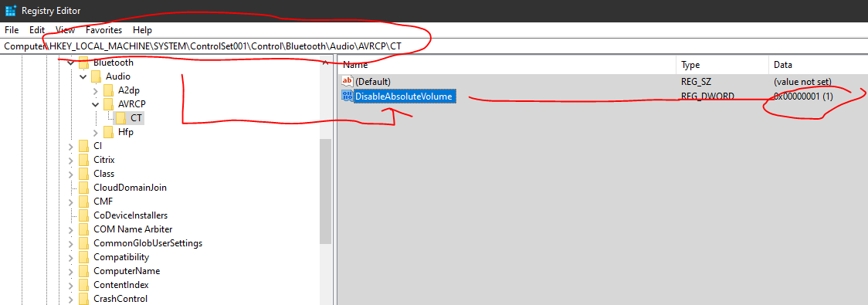The width and height of the screenshot is (868, 305).
Task: Select the A2dp folder icon
Action: click(108, 90)
